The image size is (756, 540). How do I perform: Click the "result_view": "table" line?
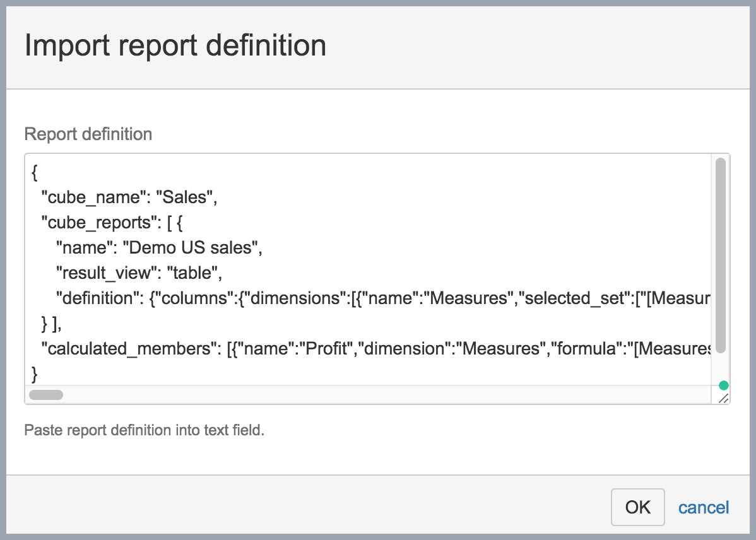(x=139, y=273)
